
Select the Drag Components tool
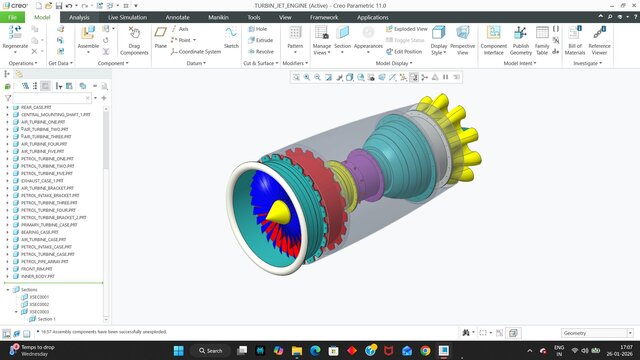[134, 40]
